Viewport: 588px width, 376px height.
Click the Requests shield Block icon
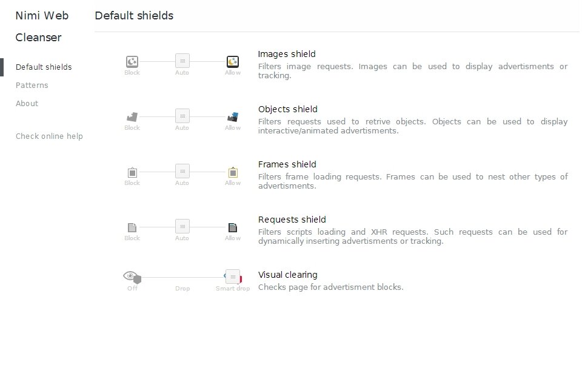point(132,227)
